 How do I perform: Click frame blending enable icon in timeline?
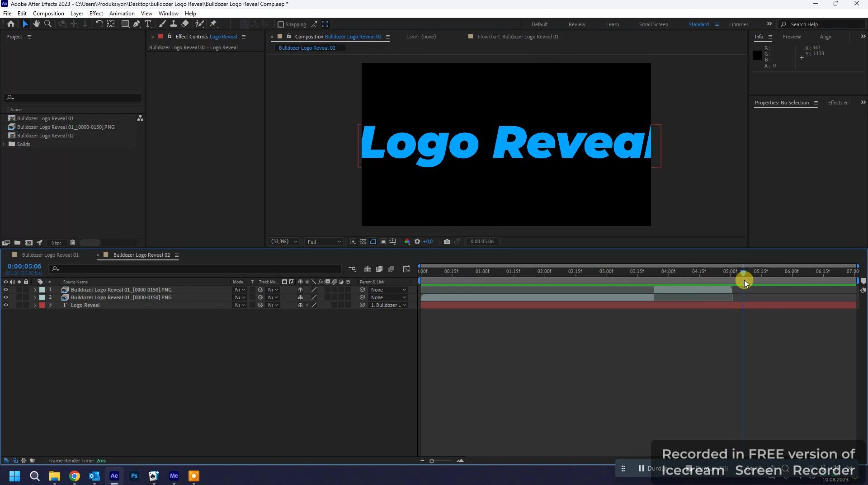tap(379, 269)
